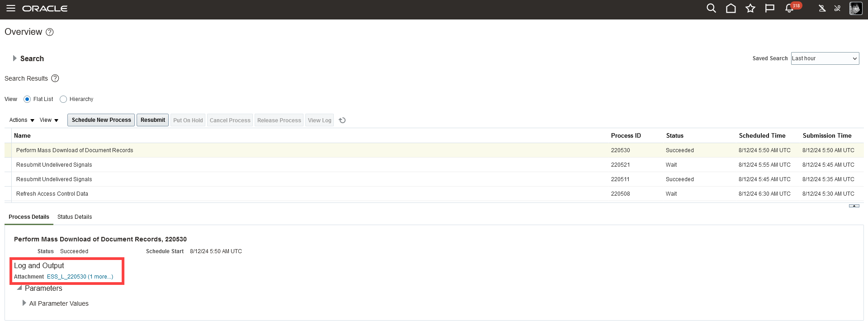Open the user profile avatar menu
The image size is (868, 327).
pyautogui.click(x=855, y=8)
